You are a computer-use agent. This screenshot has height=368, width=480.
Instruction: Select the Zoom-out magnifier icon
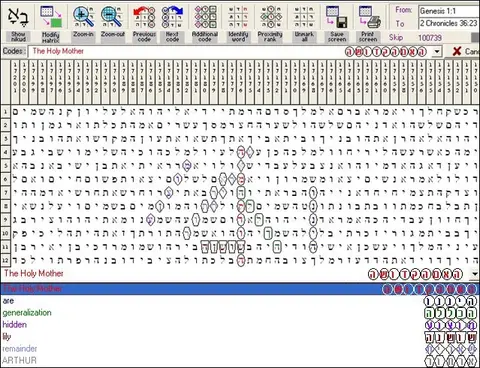click(112, 16)
